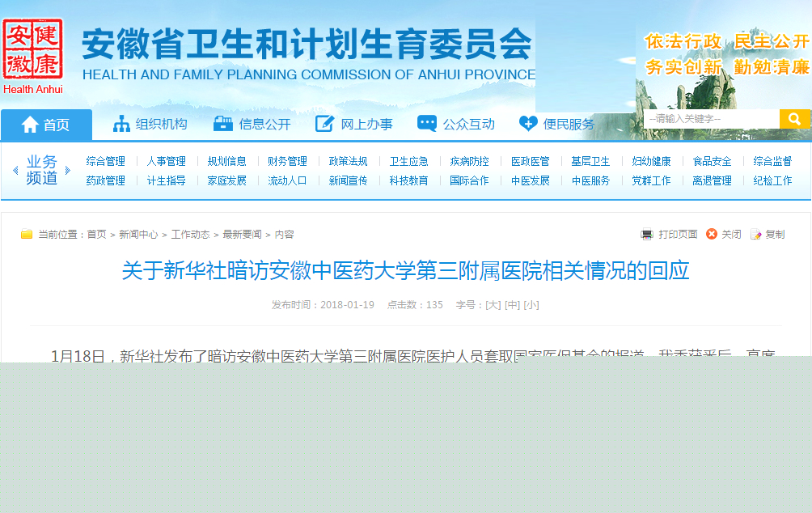Image resolution: width=812 pixels, height=513 pixels.
Task: Select the 中医发展 channel menu item
Action: (x=530, y=180)
